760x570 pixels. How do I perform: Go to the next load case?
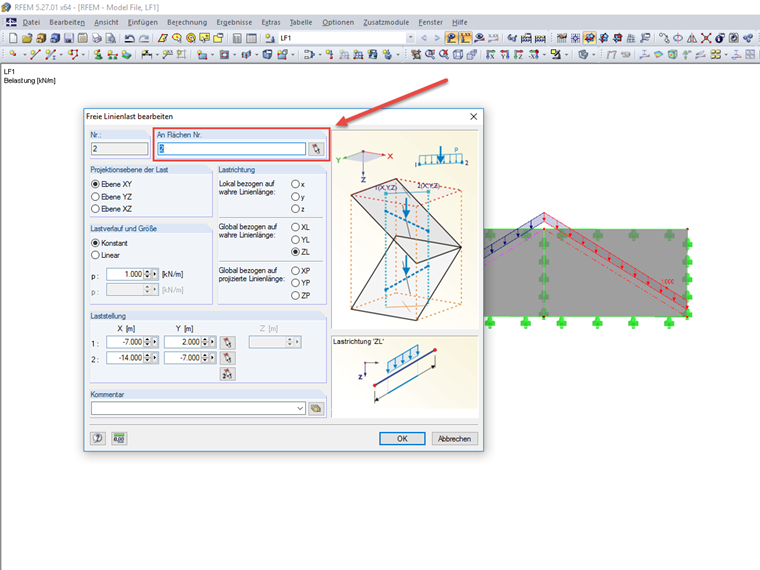(x=437, y=38)
